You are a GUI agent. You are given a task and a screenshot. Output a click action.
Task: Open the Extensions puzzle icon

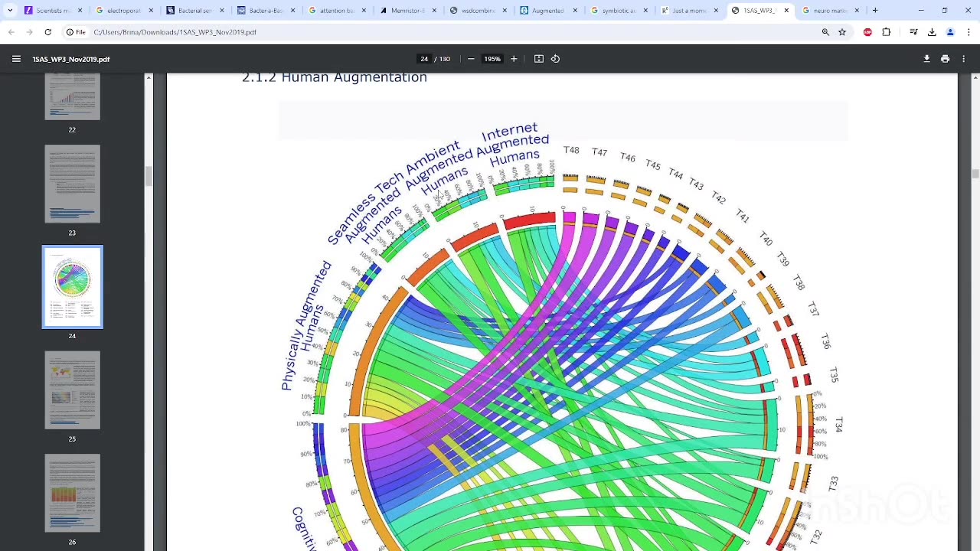click(x=887, y=32)
